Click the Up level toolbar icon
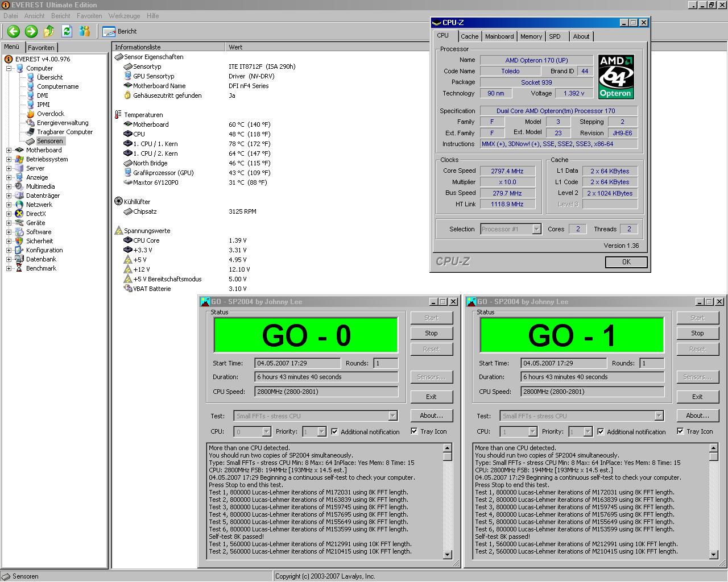The image size is (728, 582). (x=49, y=31)
